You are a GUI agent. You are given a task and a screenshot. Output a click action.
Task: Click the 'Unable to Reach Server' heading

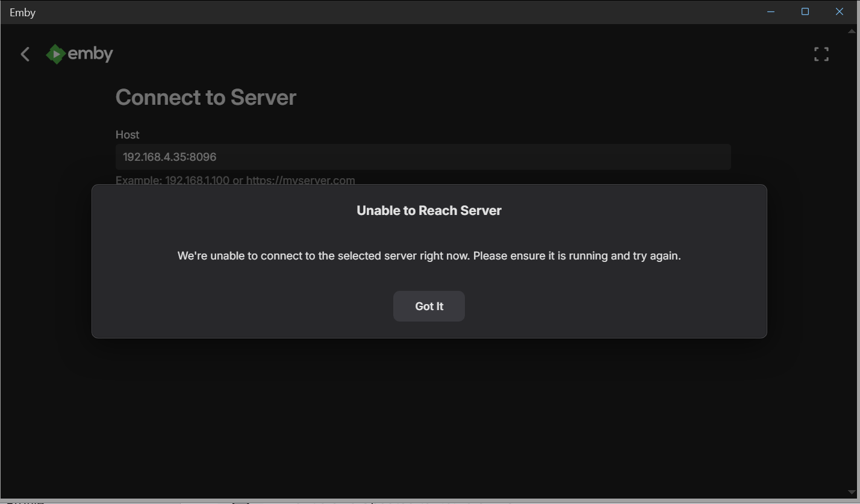click(x=429, y=210)
